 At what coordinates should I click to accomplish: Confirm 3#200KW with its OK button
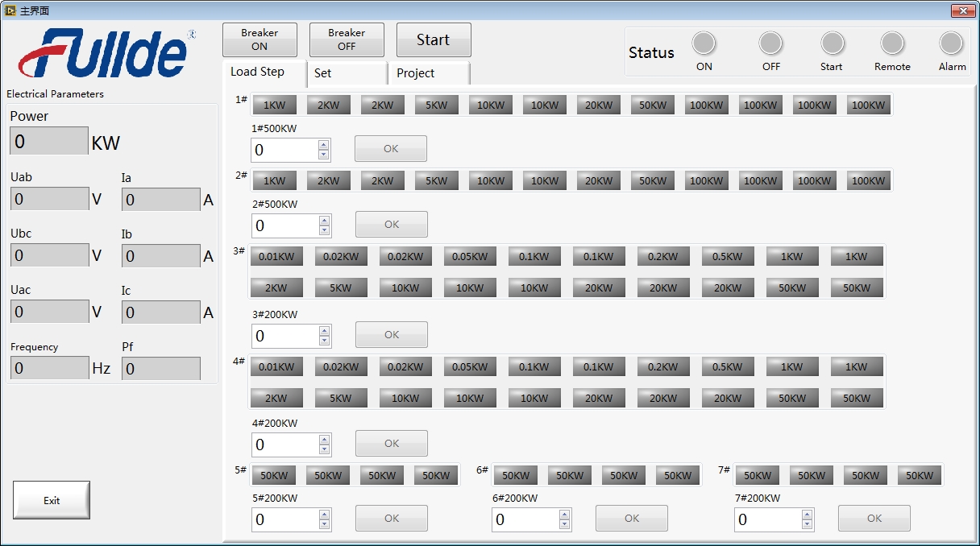click(x=392, y=335)
